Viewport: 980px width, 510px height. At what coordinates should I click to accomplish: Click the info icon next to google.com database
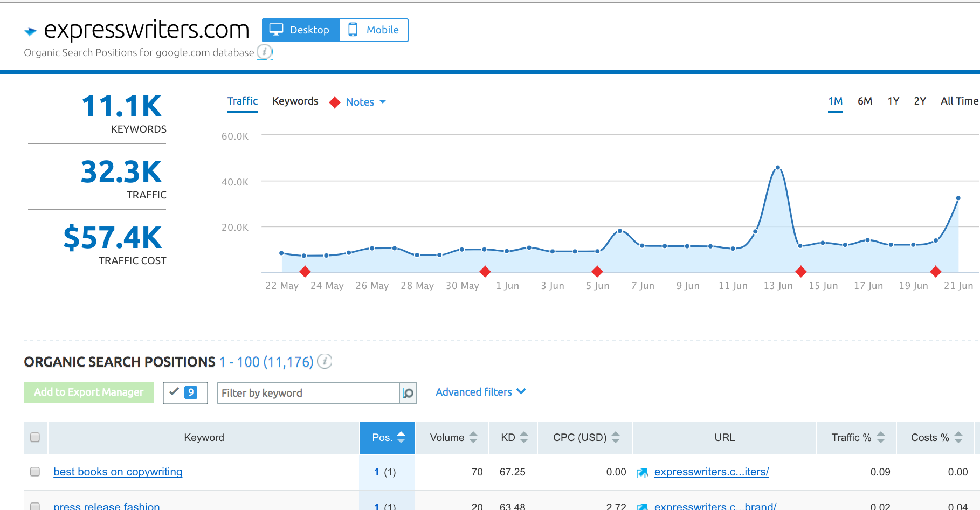(x=264, y=52)
